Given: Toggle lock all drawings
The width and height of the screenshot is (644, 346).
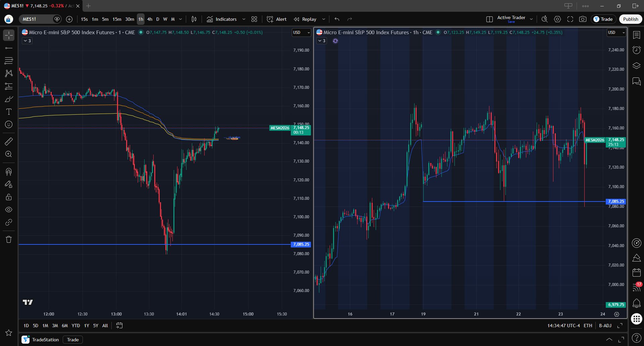Looking at the screenshot, I should [9, 197].
